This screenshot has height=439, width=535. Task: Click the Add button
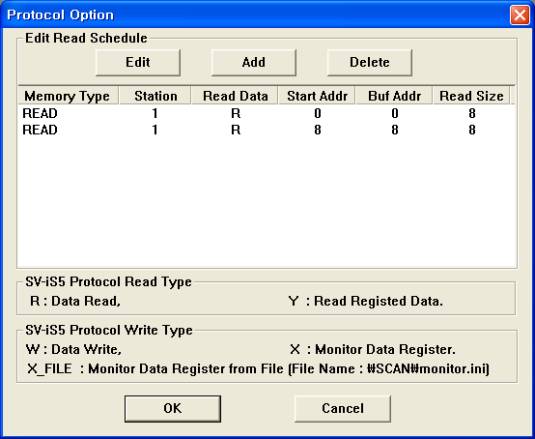(254, 62)
